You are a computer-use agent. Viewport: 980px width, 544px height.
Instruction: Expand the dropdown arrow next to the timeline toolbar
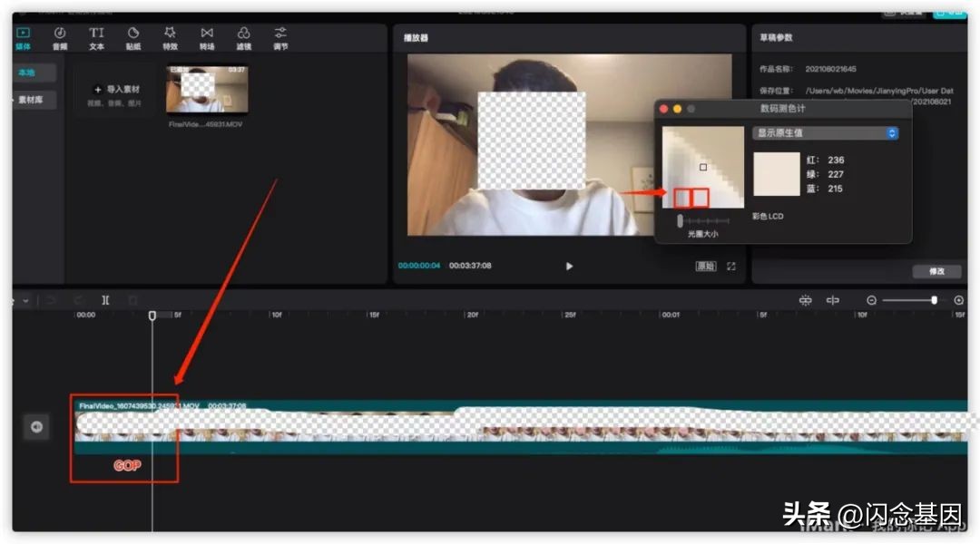(24, 300)
